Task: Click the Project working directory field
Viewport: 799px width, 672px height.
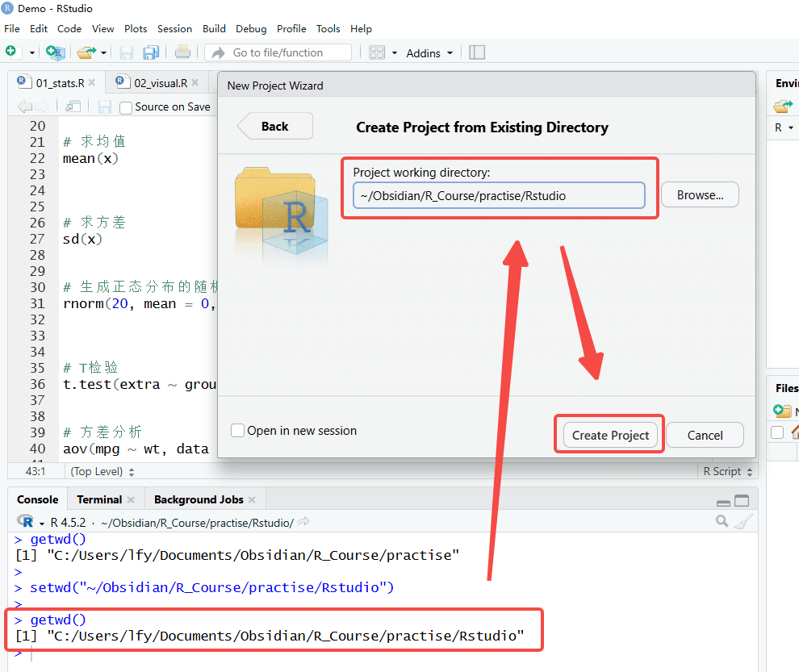Action: 499,196
